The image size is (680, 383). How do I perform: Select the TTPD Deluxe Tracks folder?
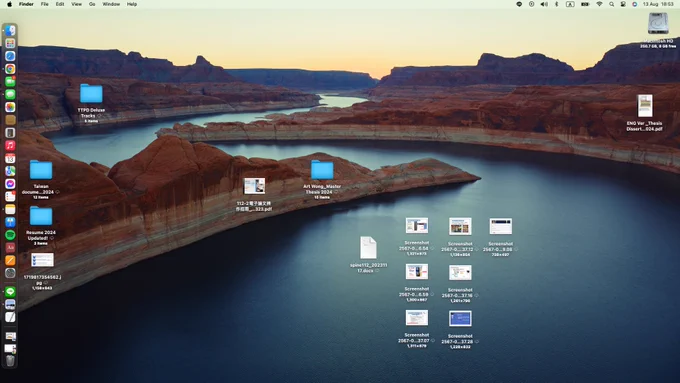pos(91,94)
